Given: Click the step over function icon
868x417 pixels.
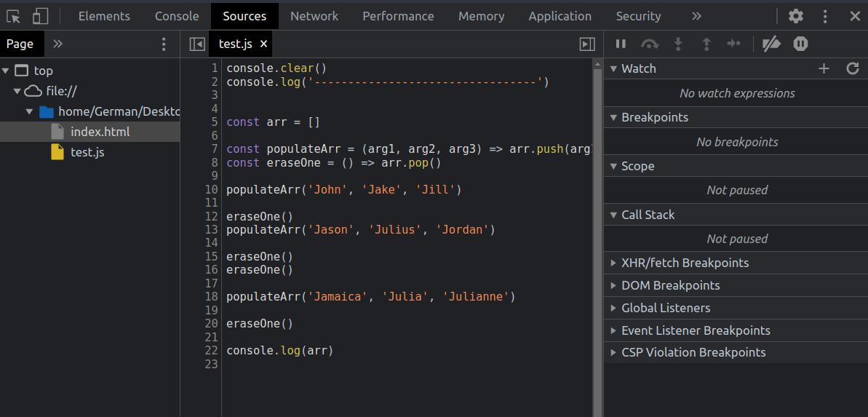Looking at the screenshot, I should pos(649,44).
